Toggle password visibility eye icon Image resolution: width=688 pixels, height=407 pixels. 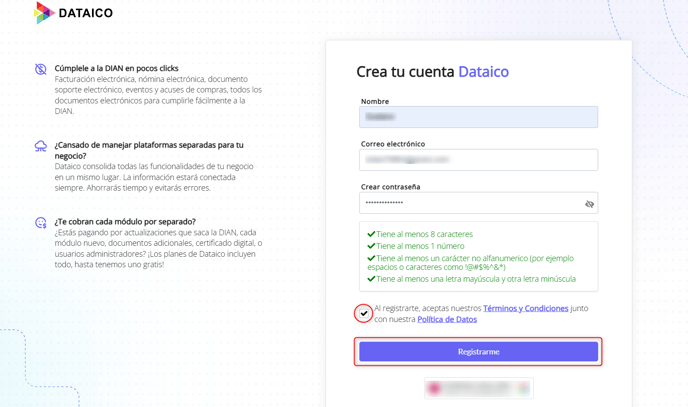click(x=589, y=204)
